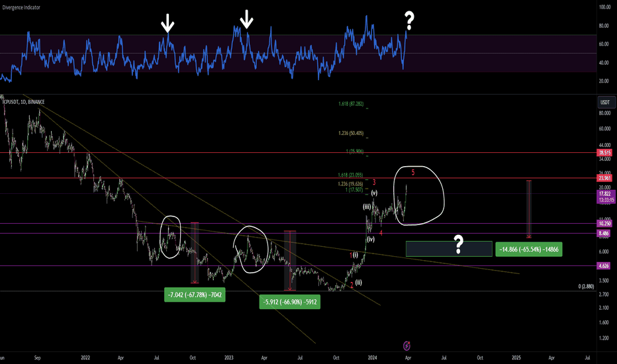Click the (iii) Elliott wave label

click(x=367, y=207)
